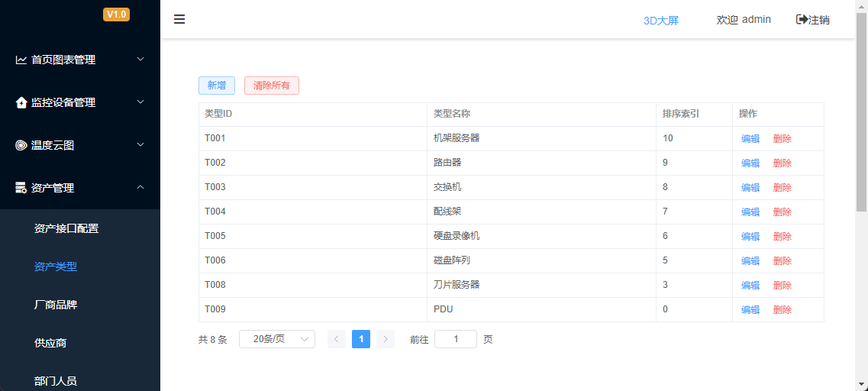Screen dimensions: 868x391
Task: Go to previous page arrow
Action: [337, 339]
